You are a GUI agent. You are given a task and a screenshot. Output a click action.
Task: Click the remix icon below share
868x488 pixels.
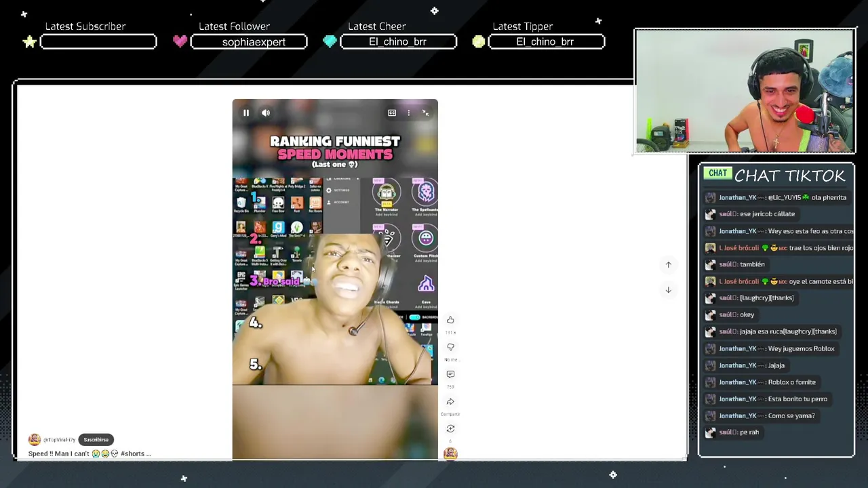pyautogui.click(x=450, y=428)
